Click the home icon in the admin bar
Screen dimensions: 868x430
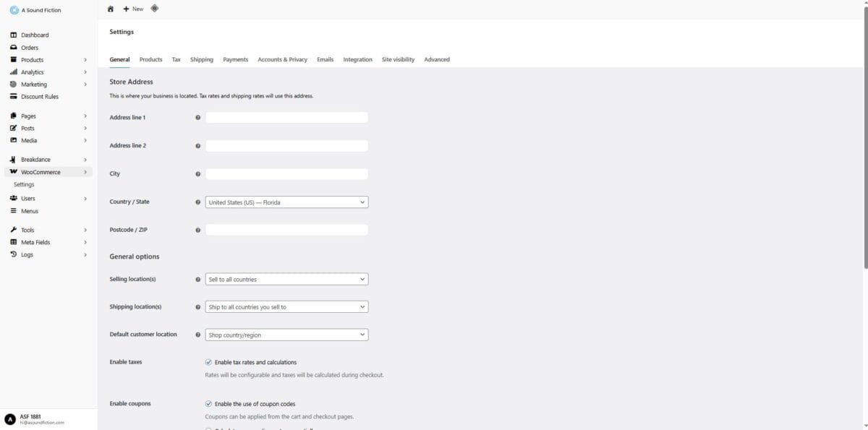[110, 9]
